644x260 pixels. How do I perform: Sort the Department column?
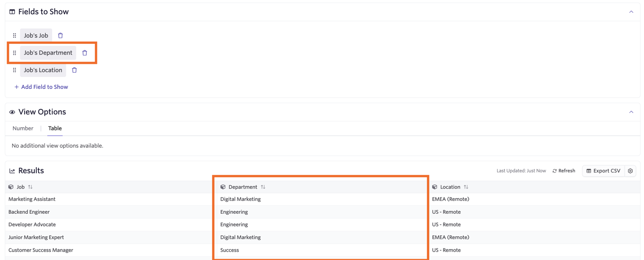pyautogui.click(x=263, y=187)
